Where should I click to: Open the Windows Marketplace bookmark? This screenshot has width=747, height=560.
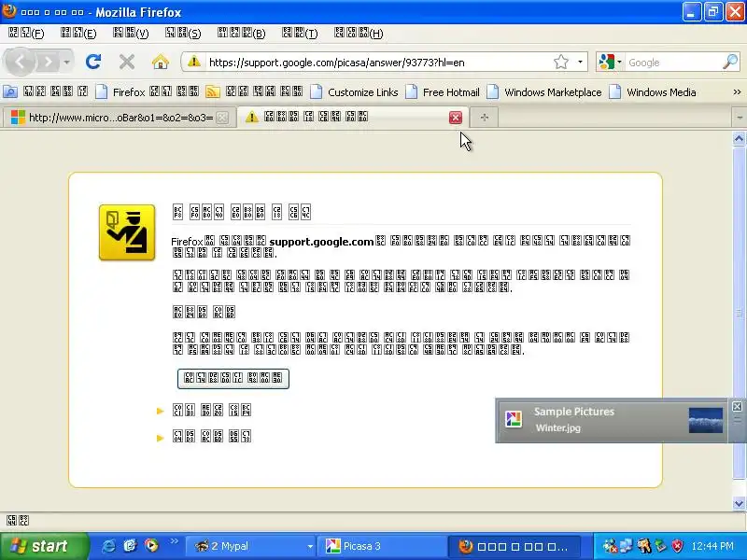pos(544,91)
